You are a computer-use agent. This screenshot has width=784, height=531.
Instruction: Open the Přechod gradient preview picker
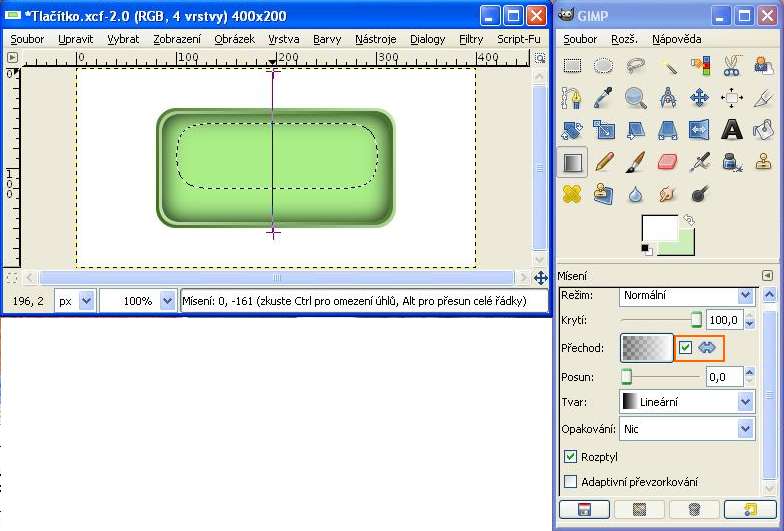click(x=646, y=348)
